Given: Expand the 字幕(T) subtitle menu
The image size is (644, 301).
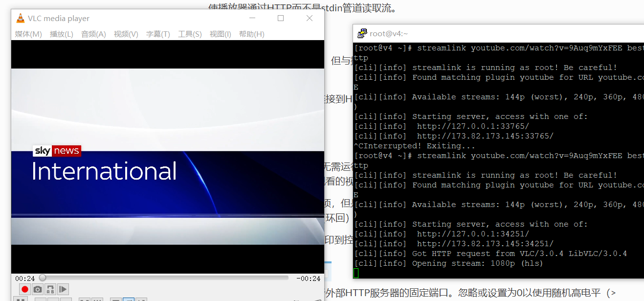Looking at the screenshot, I should click(x=158, y=34).
